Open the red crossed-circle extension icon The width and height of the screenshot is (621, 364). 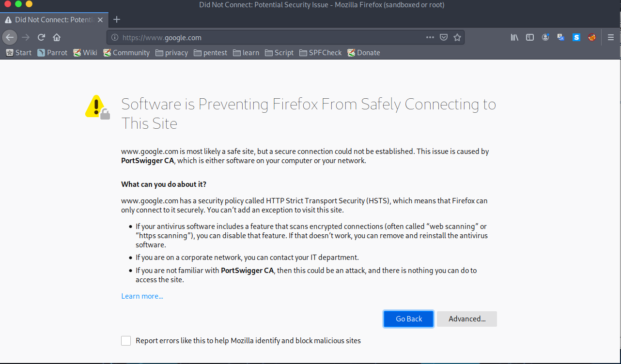coord(591,37)
